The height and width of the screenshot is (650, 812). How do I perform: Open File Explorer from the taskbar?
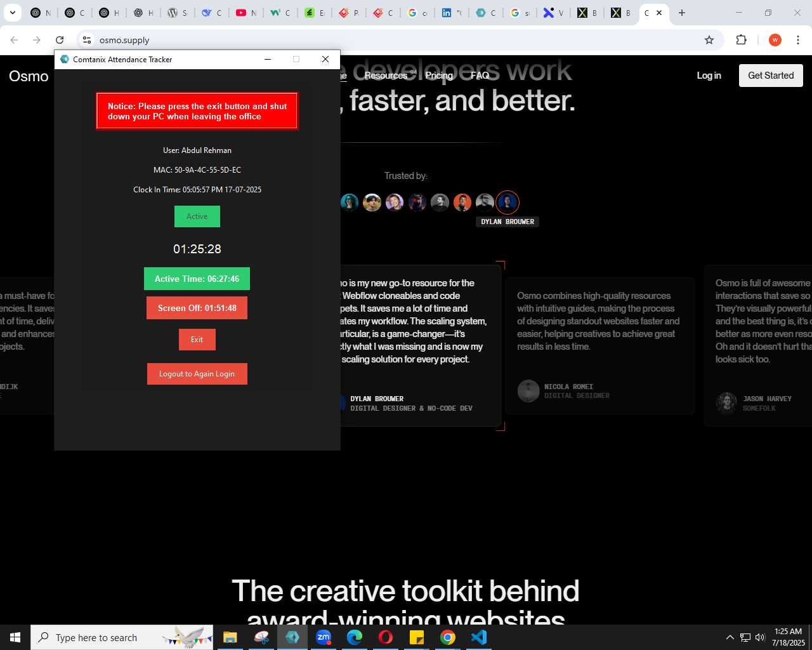pyautogui.click(x=230, y=637)
